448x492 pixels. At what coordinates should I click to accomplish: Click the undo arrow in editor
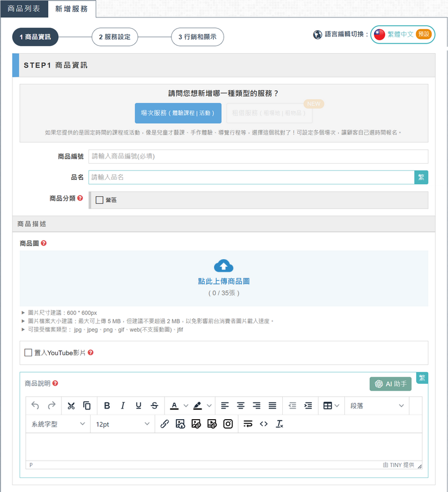click(35, 406)
